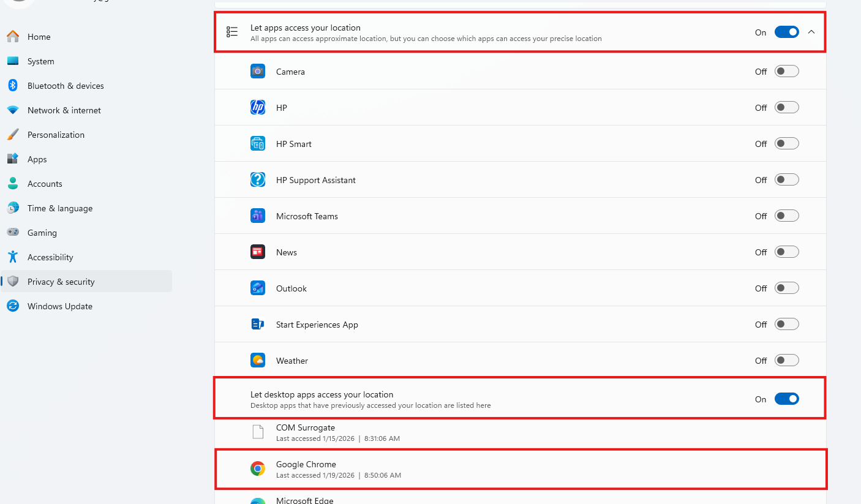Open Personalization settings
Screen dimensions: 861x504
tap(86, 135)
